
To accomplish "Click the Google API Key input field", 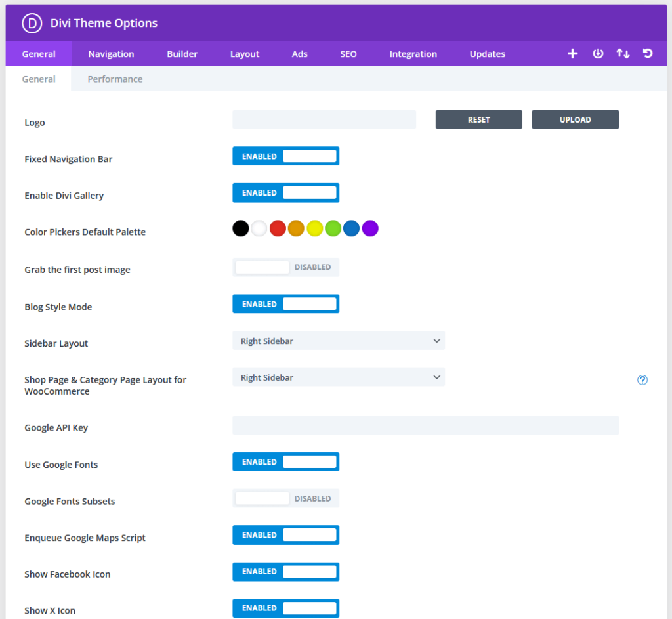I will (x=425, y=425).
